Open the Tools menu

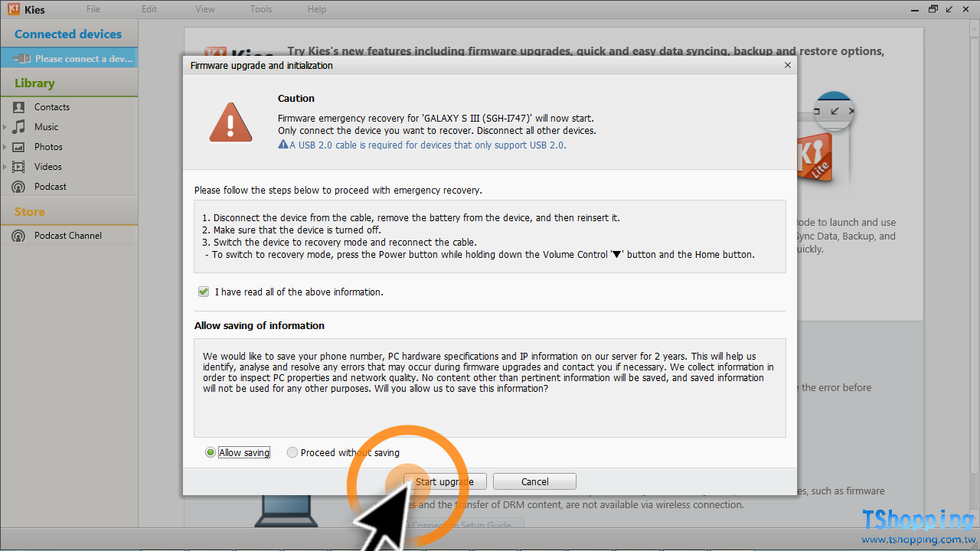(x=261, y=9)
